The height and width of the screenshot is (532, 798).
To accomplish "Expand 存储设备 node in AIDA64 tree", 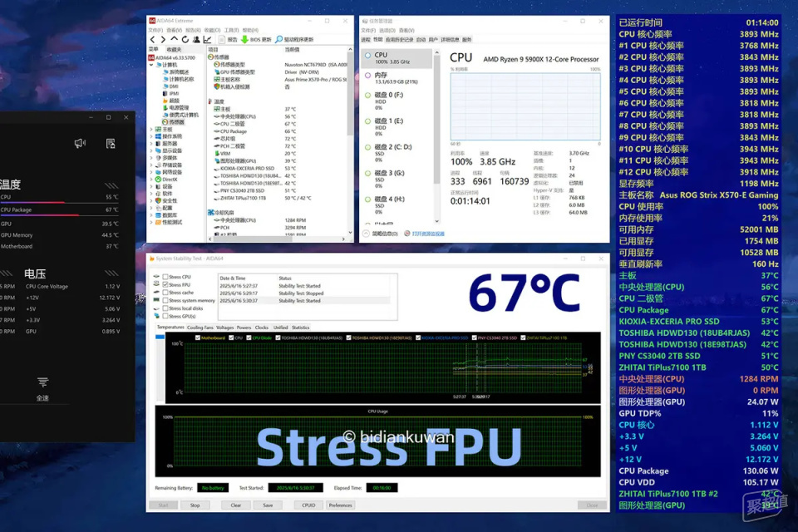I will tap(151, 165).
